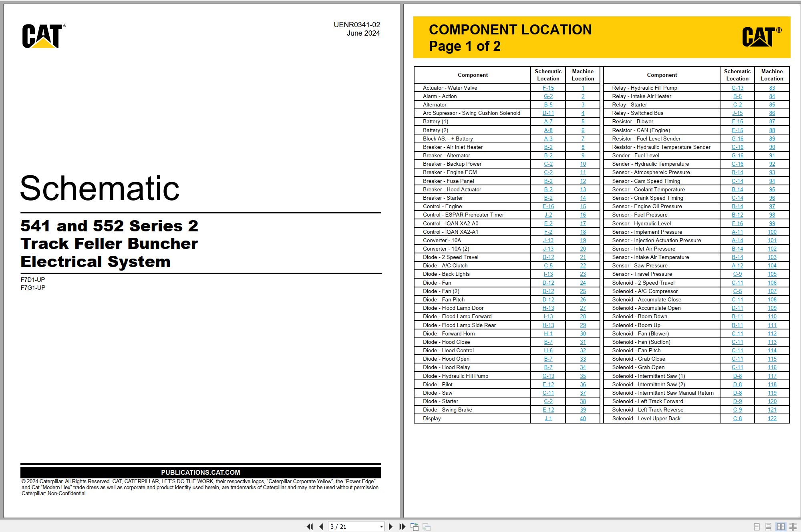This screenshot has height=532, width=801.
Task: Select the 'Schematic' title on cover page
Action: [x=100, y=188]
